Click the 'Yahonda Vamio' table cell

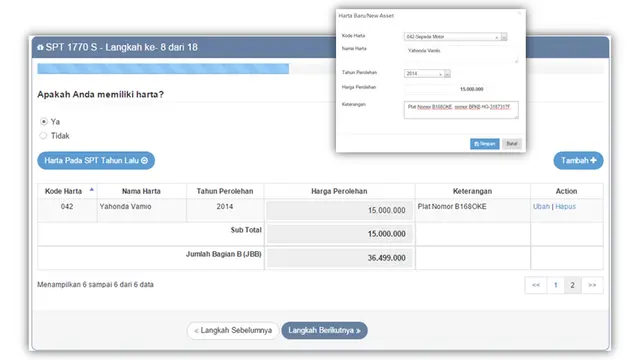pos(141,210)
